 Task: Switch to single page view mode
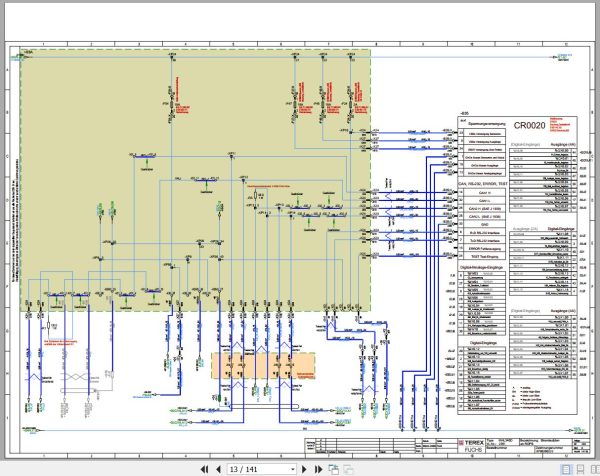point(566,469)
